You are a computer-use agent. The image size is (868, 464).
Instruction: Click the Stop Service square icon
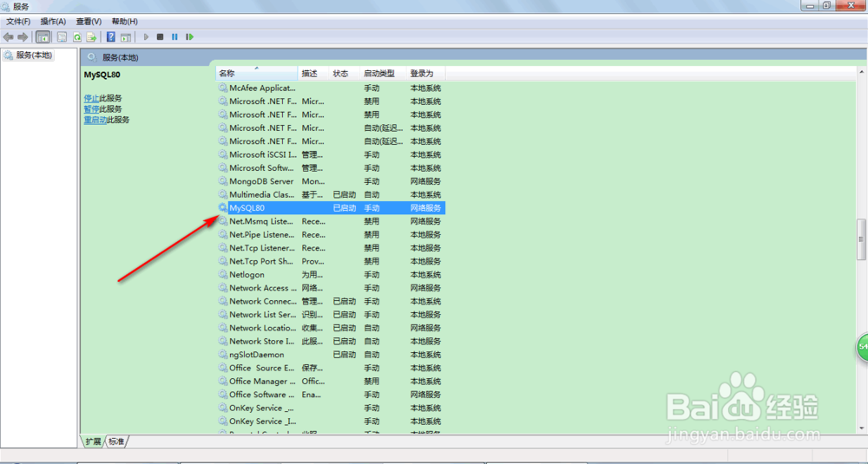[x=160, y=37]
